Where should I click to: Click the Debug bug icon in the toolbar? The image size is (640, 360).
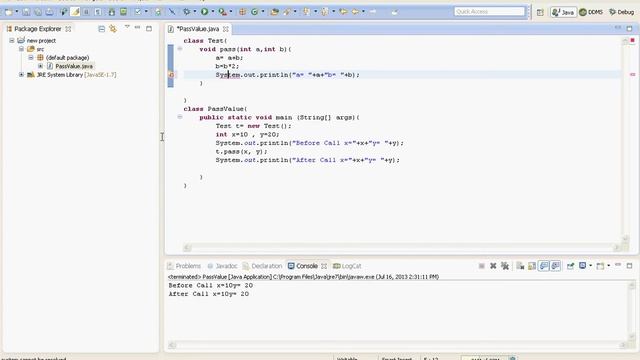click(187, 12)
